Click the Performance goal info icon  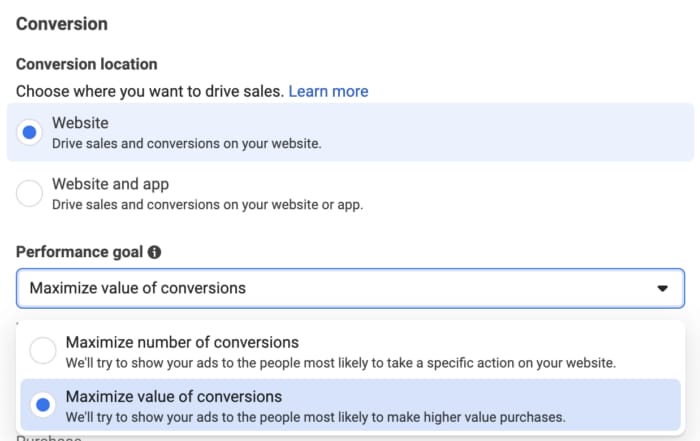coord(154,253)
